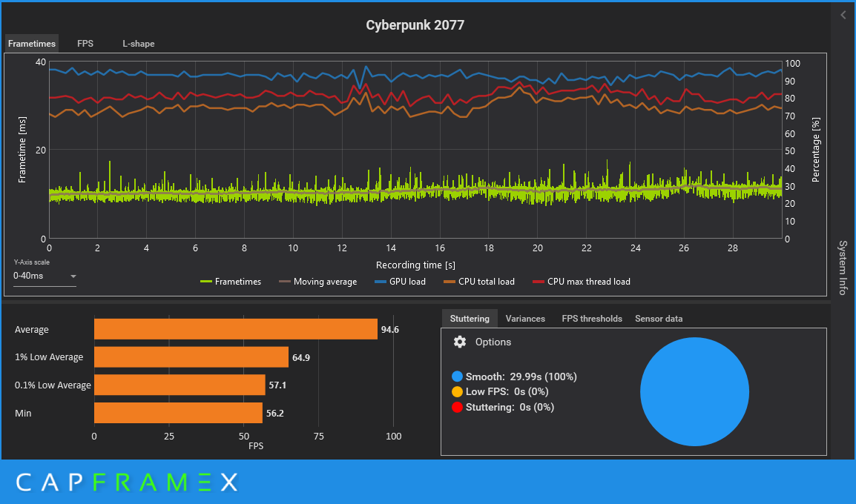Toggle the Frametimes legend entry

[231, 282]
